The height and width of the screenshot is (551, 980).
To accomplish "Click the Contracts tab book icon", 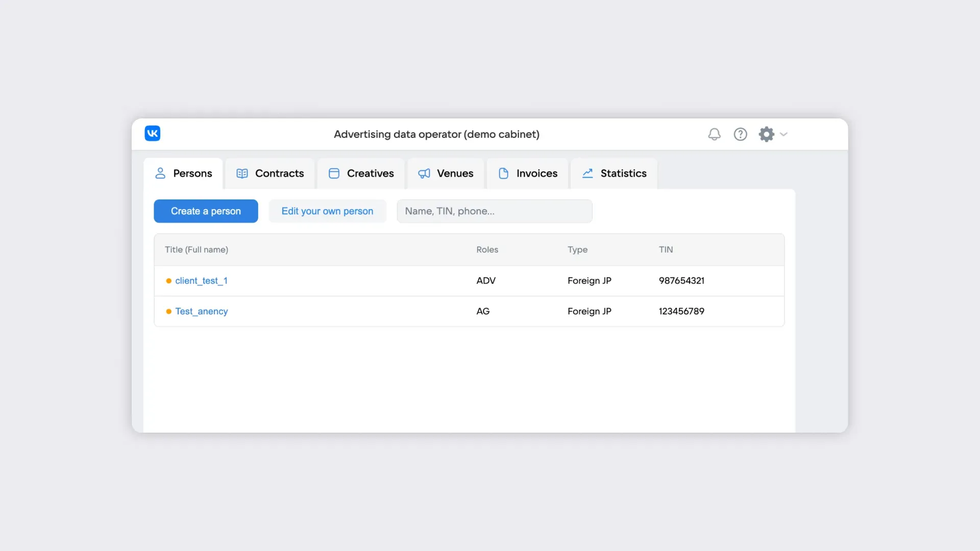I will pos(242,173).
